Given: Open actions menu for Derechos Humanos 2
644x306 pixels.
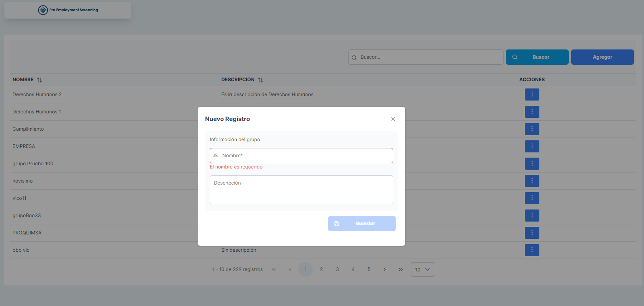Looking at the screenshot, I should 532,94.
